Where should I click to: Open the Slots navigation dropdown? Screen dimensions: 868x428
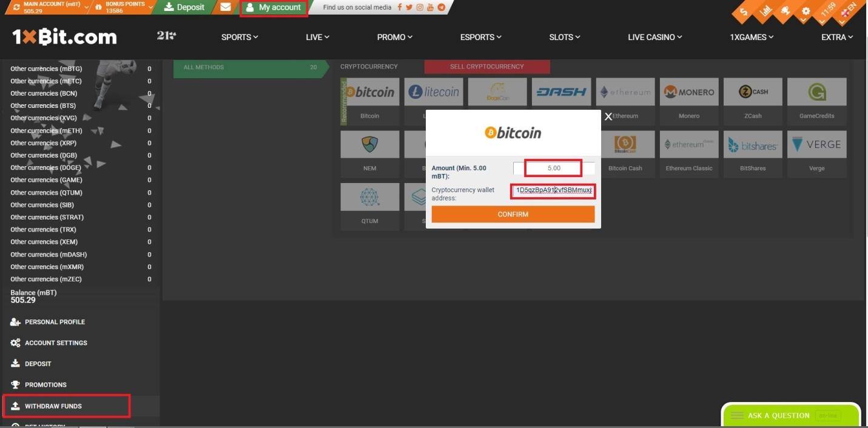[x=565, y=37]
